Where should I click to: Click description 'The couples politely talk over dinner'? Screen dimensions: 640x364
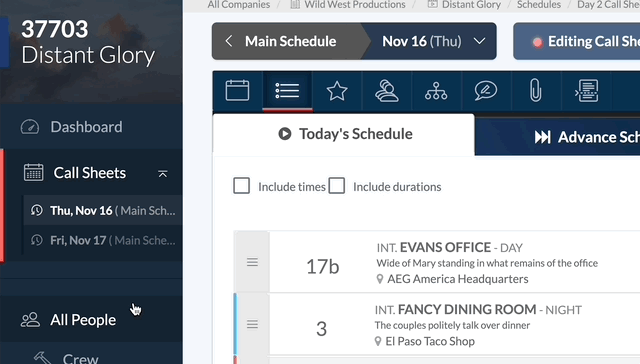(452, 325)
